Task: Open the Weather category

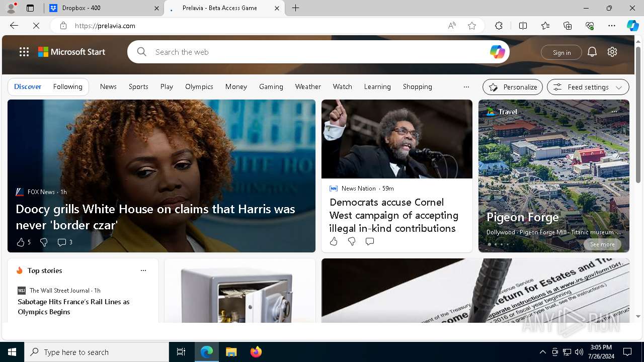Action: click(x=308, y=86)
